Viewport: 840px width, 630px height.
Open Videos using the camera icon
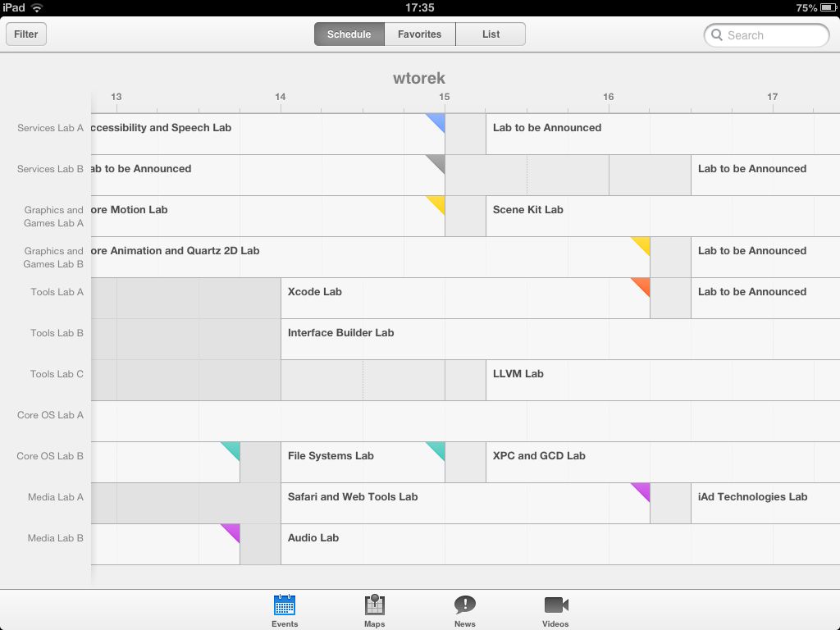(555, 607)
